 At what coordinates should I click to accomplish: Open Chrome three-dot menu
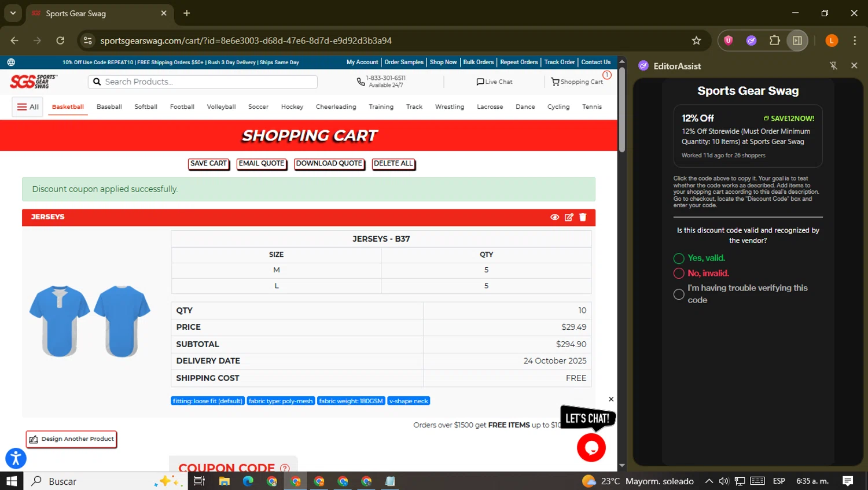855,40
